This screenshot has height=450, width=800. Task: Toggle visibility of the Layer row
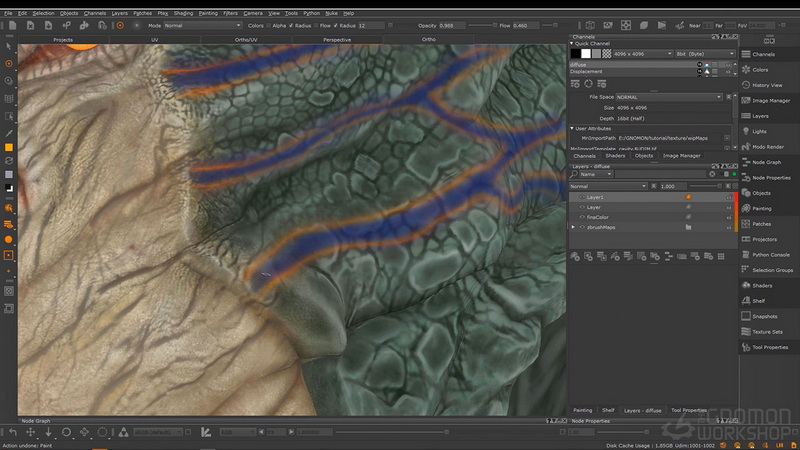pos(582,207)
